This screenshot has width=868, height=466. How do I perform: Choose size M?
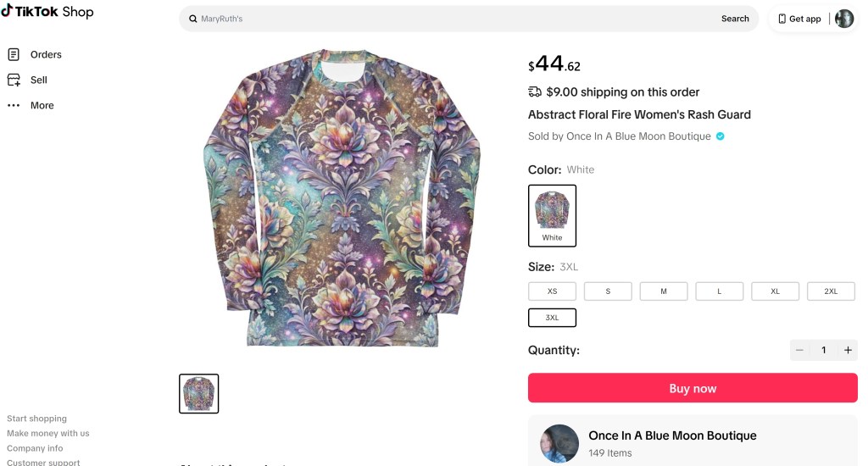664,291
